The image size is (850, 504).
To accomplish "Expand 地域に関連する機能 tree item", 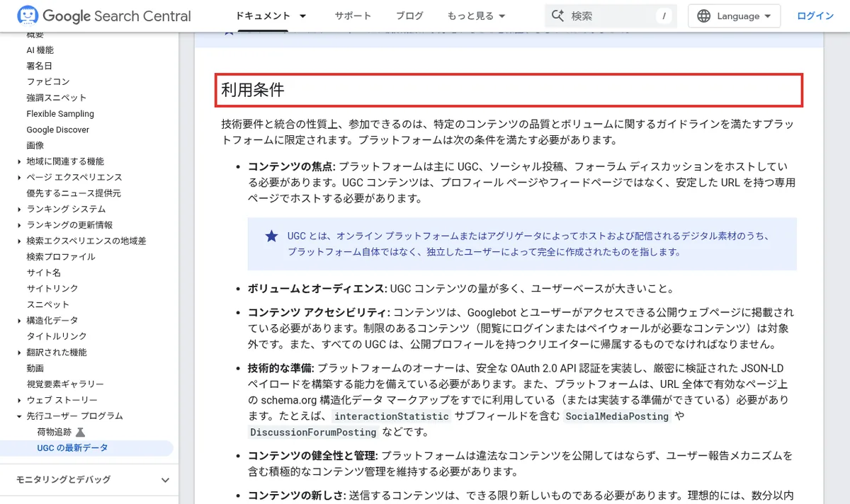I will (19, 161).
